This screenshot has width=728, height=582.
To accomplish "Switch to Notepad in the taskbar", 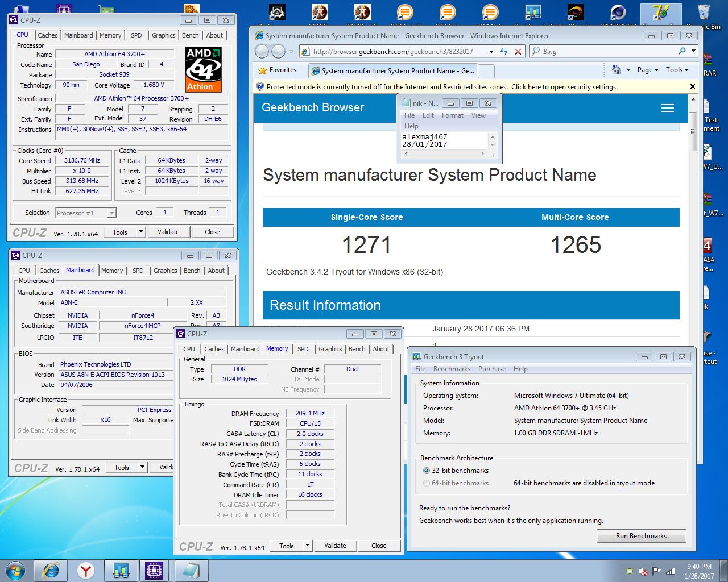I will coord(191,570).
